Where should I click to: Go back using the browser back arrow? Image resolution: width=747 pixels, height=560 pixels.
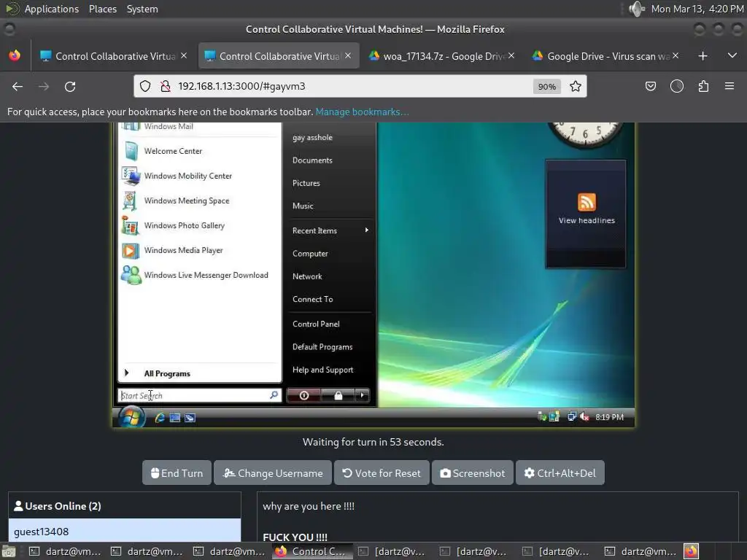click(18, 86)
